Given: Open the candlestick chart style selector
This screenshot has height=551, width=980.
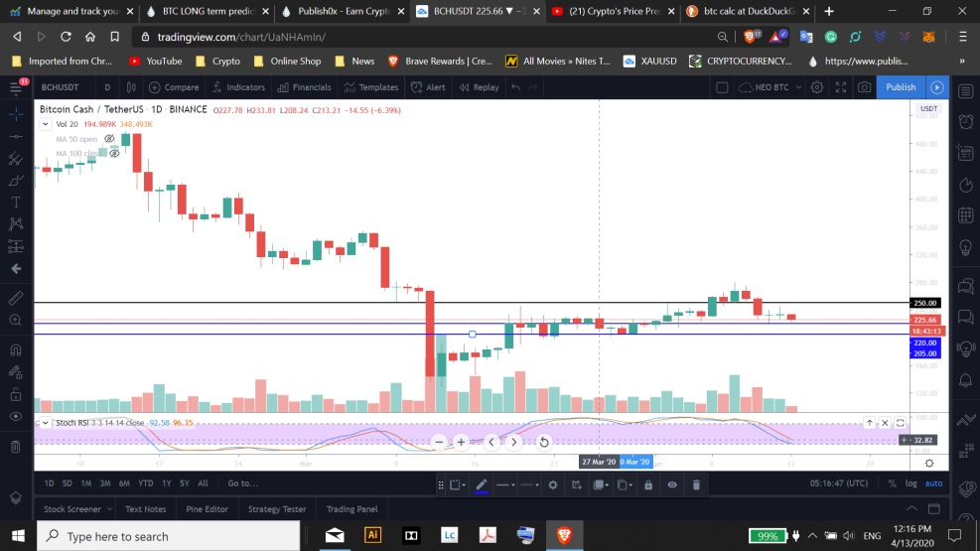Looking at the screenshot, I should click(131, 87).
